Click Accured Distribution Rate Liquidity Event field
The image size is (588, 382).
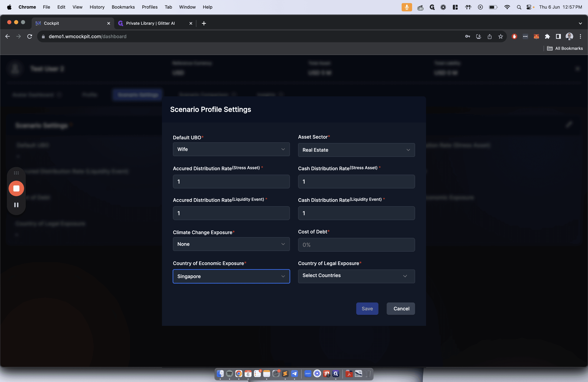[231, 213]
